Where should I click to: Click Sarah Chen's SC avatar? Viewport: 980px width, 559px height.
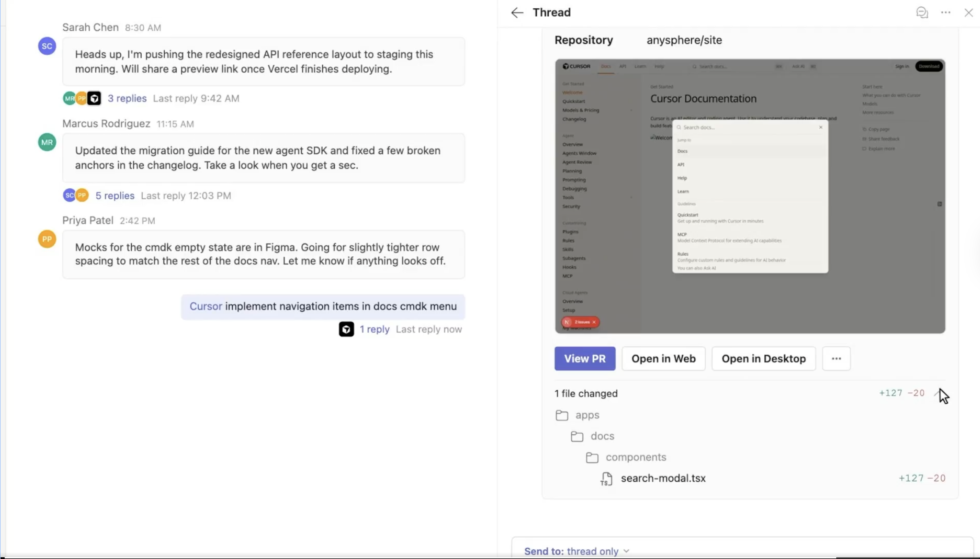tap(47, 46)
